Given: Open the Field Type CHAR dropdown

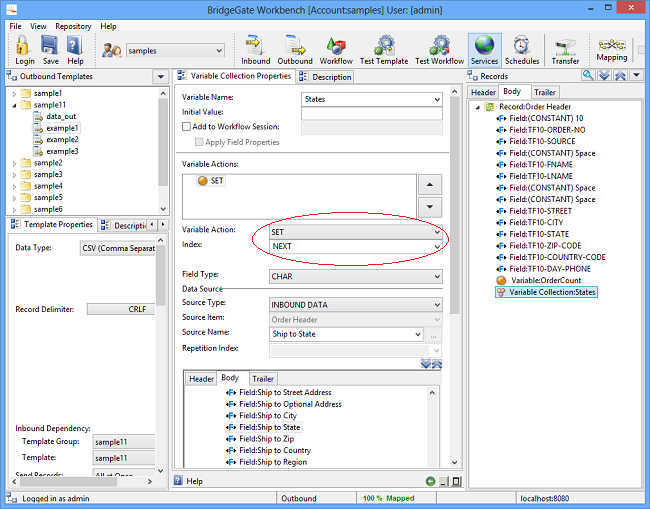Looking at the screenshot, I should [x=355, y=277].
